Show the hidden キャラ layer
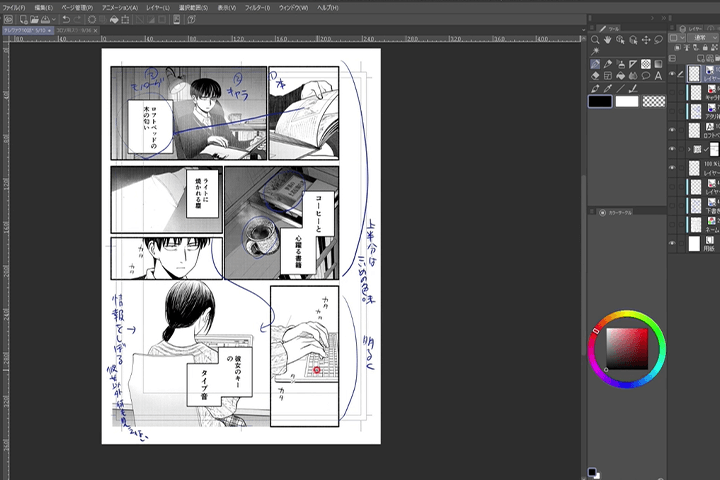720x480 pixels. (x=672, y=92)
